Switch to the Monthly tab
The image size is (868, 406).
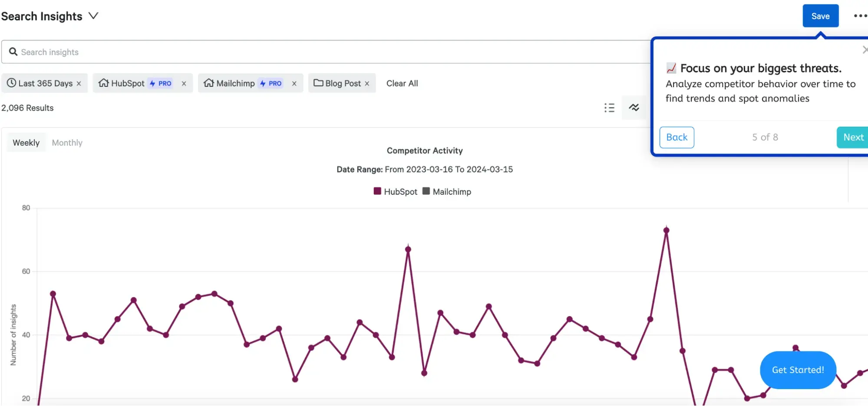pyautogui.click(x=67, y=143)
